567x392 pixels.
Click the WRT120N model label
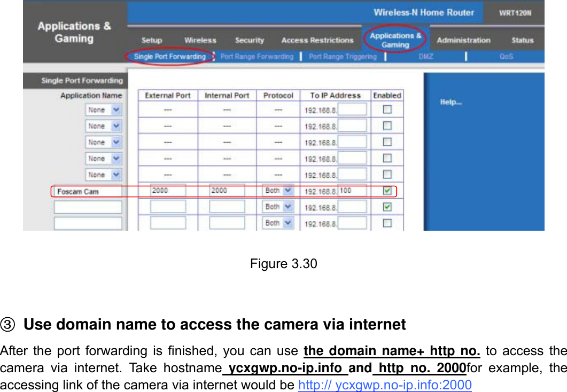pyautogui.click(x=515, y=13)
